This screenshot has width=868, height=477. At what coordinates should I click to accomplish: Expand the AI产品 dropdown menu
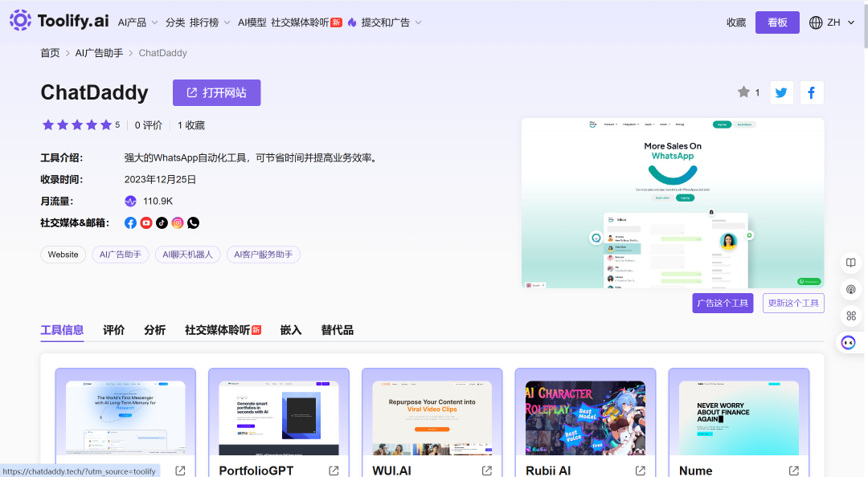[138, 22]
